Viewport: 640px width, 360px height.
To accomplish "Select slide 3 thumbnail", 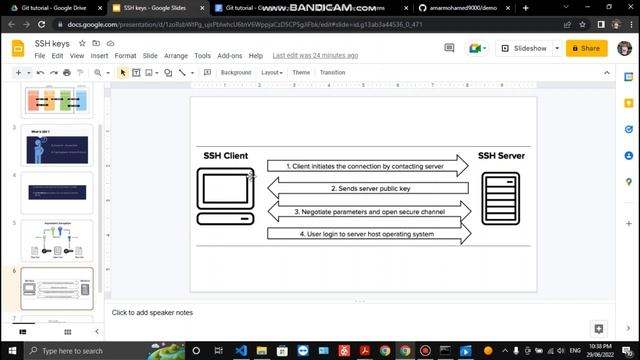I will (x=57, y=146).
